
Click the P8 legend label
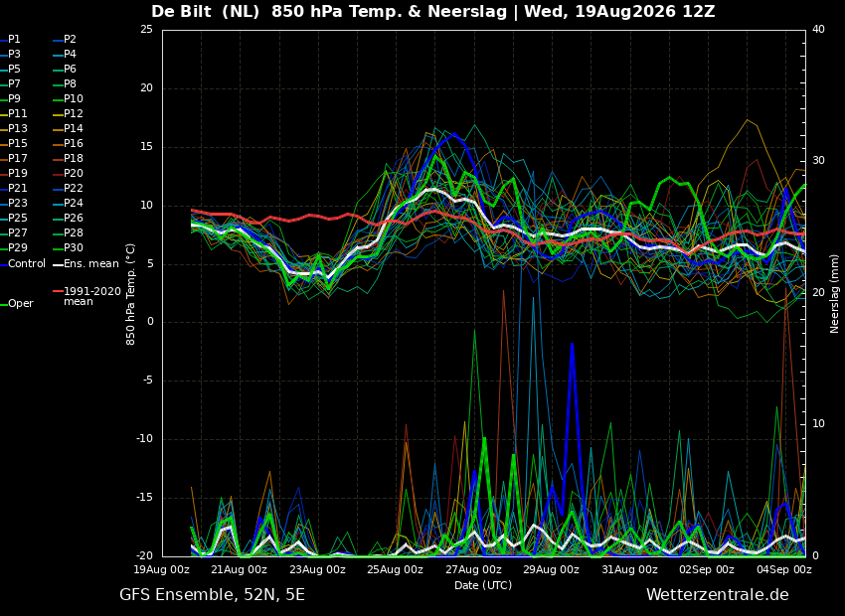[x=70, y=84]
